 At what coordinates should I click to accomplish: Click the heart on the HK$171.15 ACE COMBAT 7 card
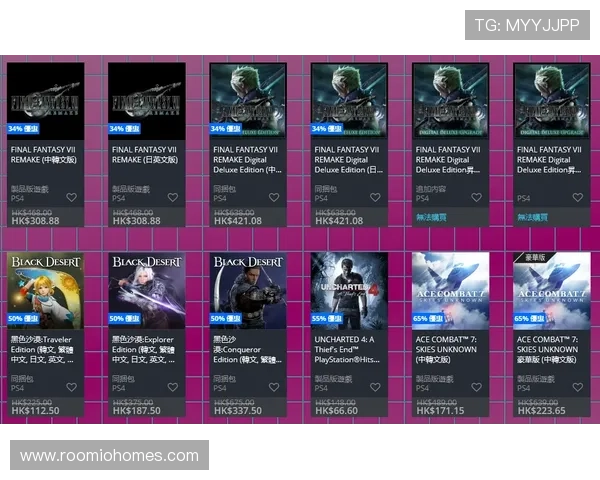(x=476, y=387)
